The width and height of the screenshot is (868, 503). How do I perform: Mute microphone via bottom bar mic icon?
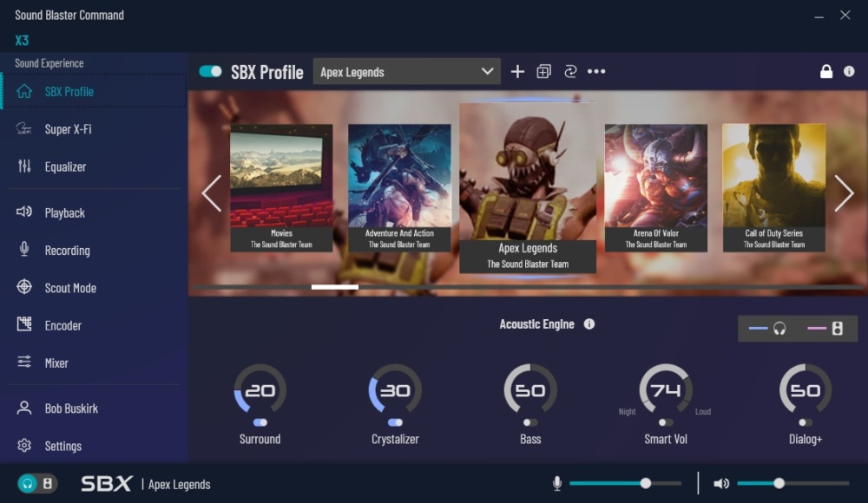pyautogui.click(x=557, y=484)
